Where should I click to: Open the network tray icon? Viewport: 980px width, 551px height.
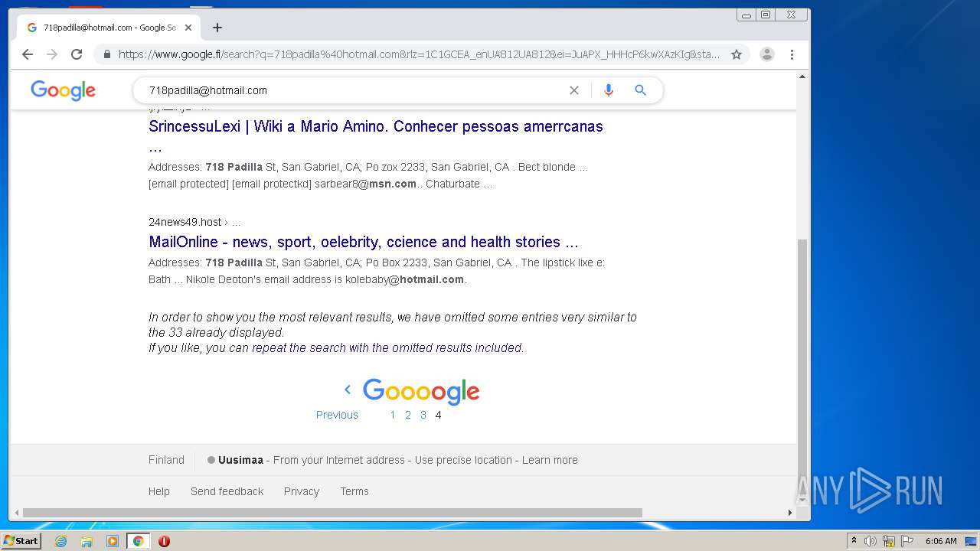(x=889, y=541)
